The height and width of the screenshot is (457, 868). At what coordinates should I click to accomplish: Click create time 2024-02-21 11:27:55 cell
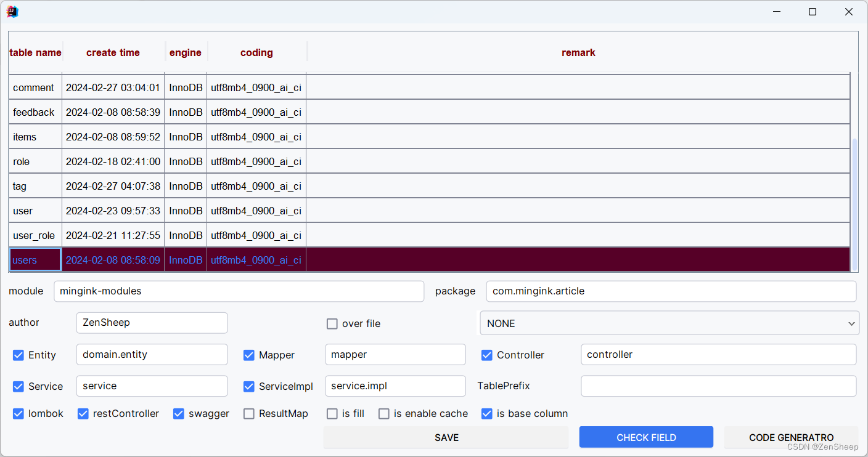pos(113,235)
